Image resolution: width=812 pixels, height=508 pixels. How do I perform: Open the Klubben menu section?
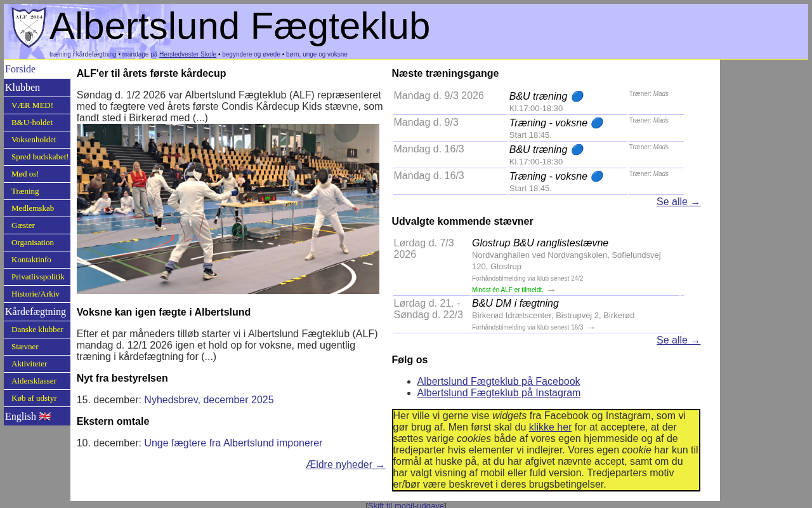tap(37, 88)
